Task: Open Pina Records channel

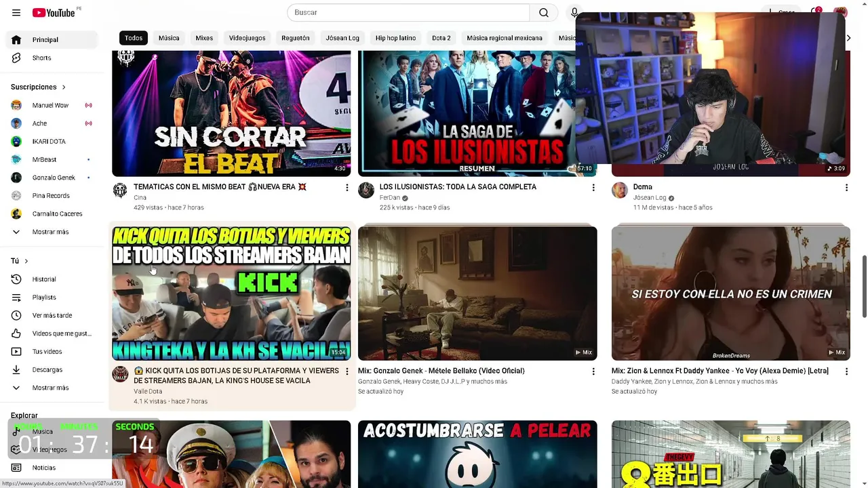Action: coord(51,196)
